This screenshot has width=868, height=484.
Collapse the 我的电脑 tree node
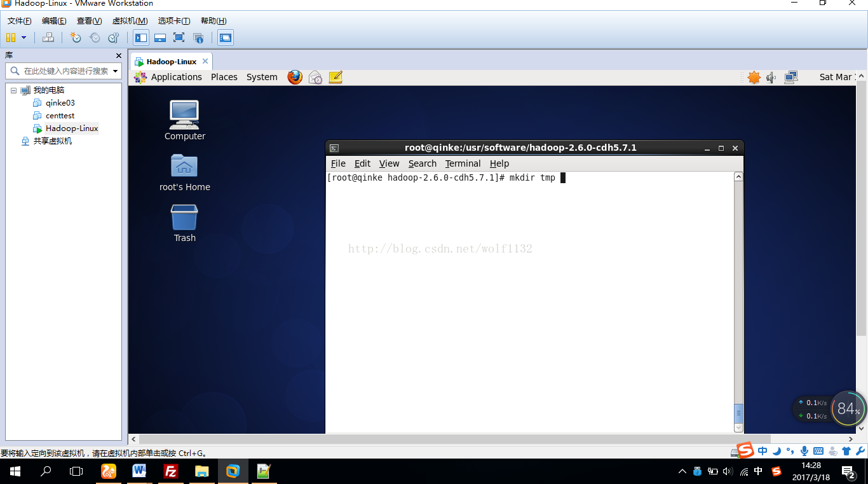click(x=13, y=90)
